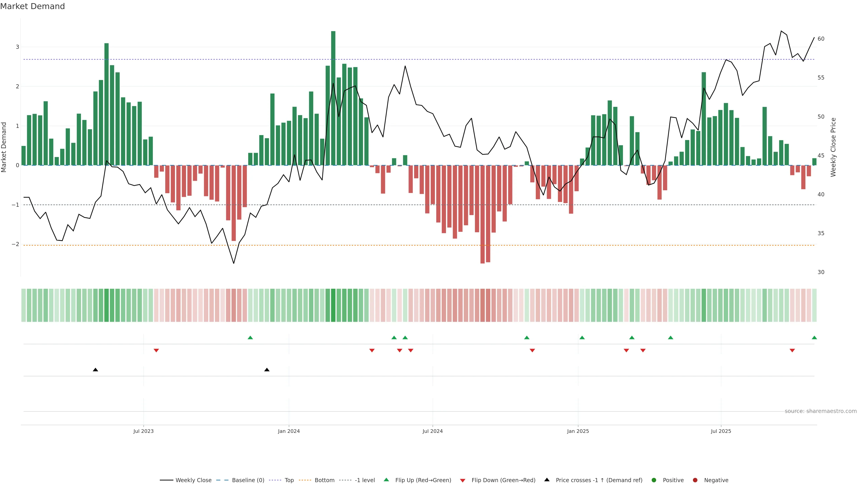Click the black triangle marker before Jan 2024
Image resolution: width=868 pixels, height=488 pixels.
[x=267, y=370]
